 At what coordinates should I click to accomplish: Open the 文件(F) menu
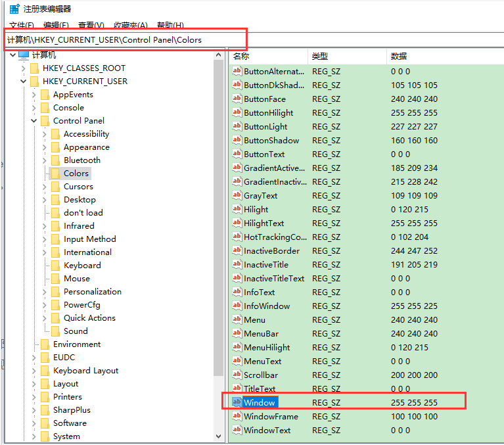(22, 25)
